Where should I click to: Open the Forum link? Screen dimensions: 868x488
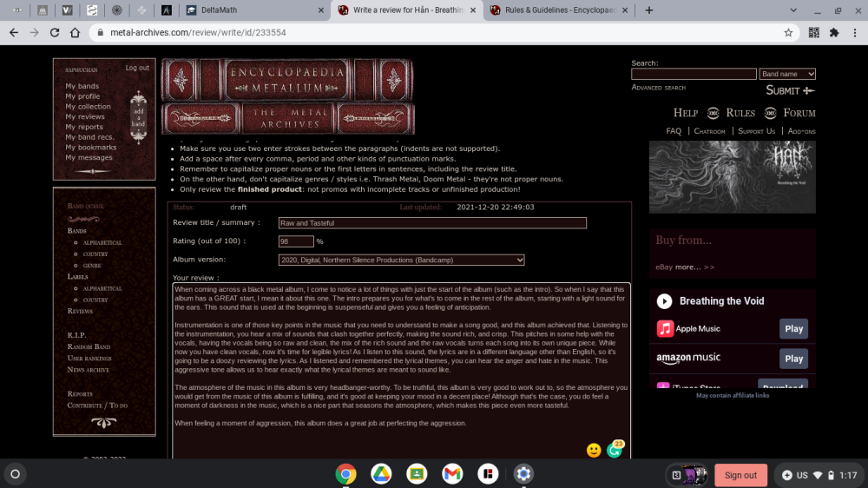pyautogui.click(x=799, y=113)
